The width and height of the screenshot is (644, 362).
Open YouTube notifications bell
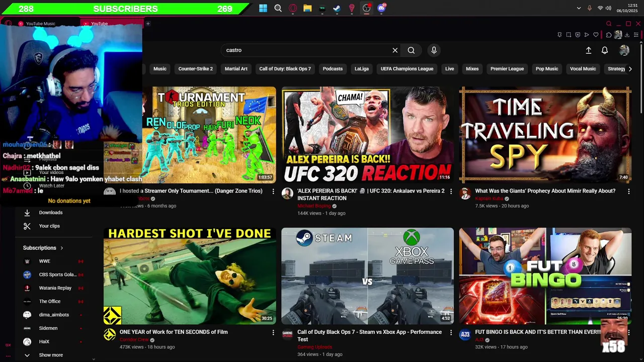[x=605, y=50]
